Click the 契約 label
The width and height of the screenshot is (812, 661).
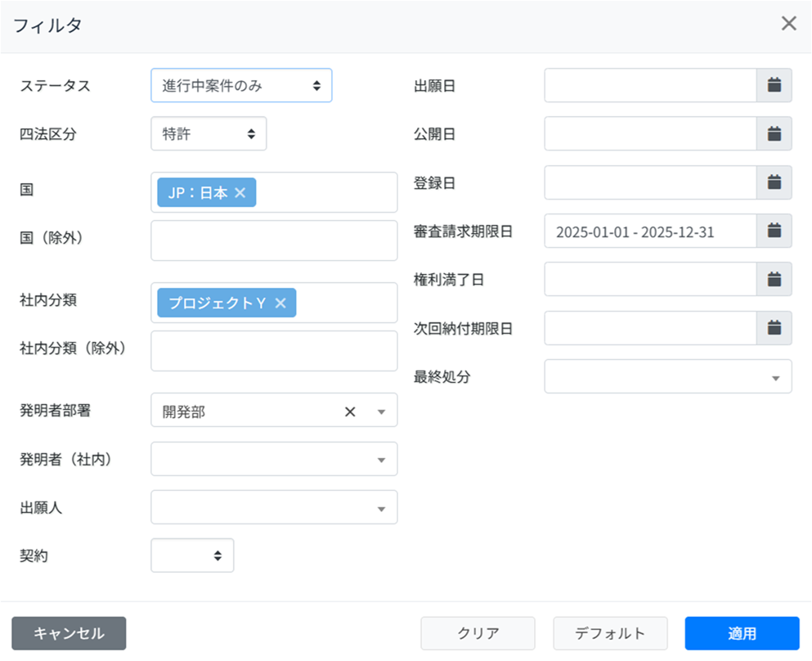coord(34,555)
